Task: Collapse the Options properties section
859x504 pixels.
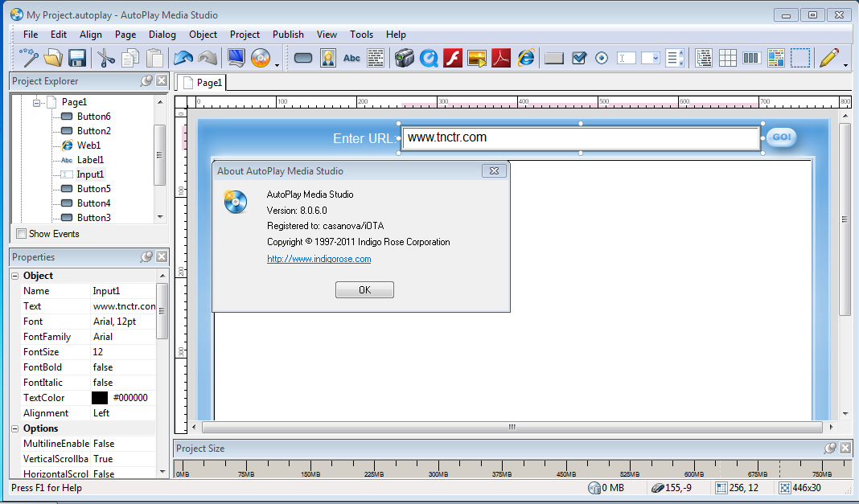Action: [15, 428]
